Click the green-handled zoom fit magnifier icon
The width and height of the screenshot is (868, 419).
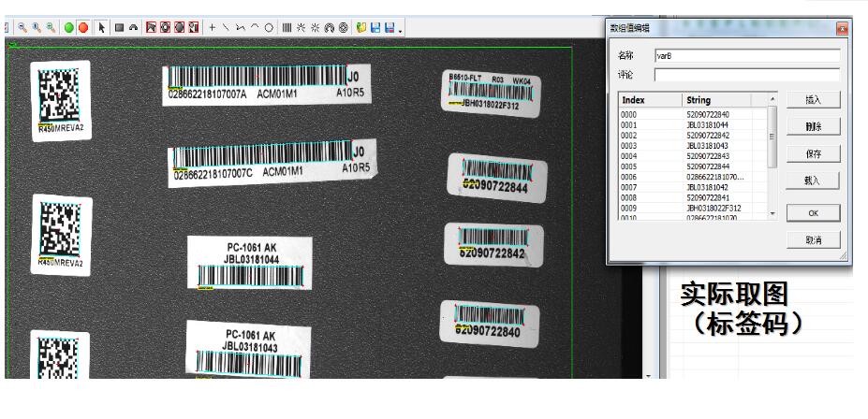point(51,27)
